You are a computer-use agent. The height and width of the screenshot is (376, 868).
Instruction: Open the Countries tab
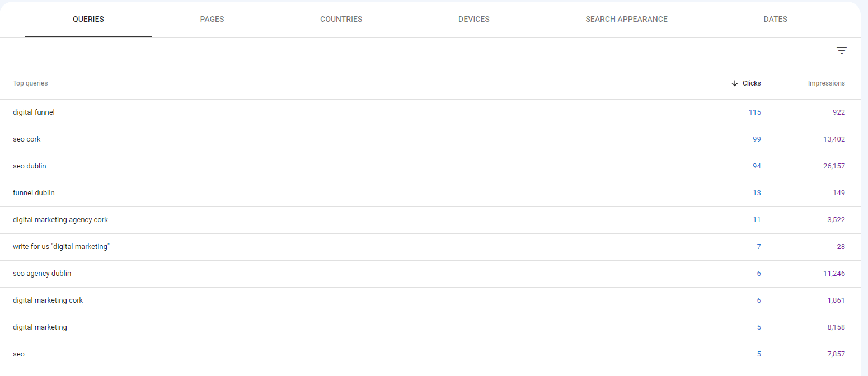coord(341,19)
